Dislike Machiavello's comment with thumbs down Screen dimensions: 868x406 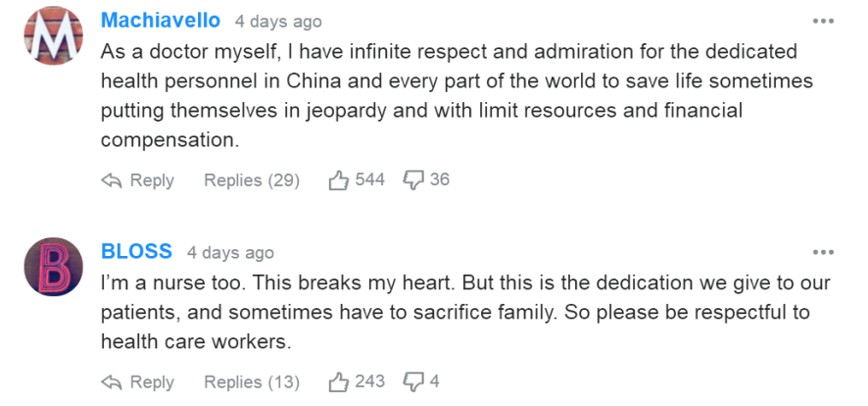pos(414,180)
